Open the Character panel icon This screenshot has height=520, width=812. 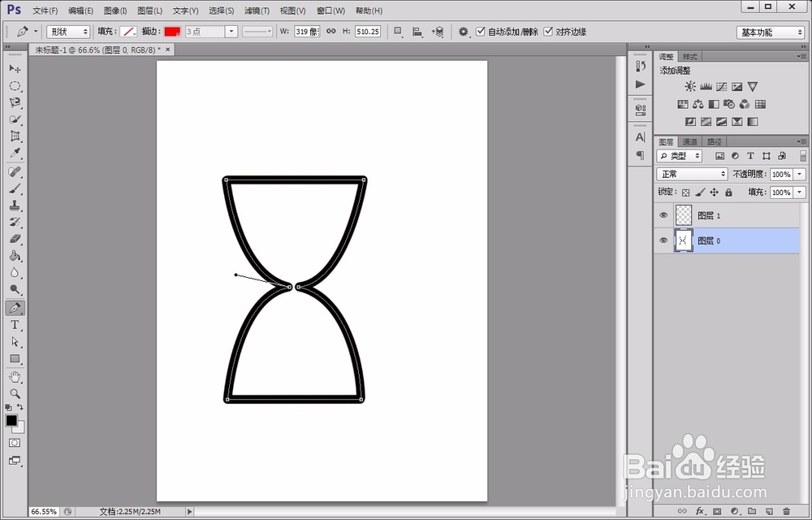click(x=641, y=137)
